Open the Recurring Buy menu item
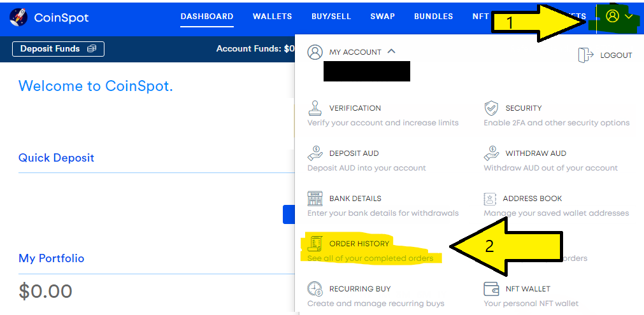This screenshot has height=315, width=644. click(360, 289)
